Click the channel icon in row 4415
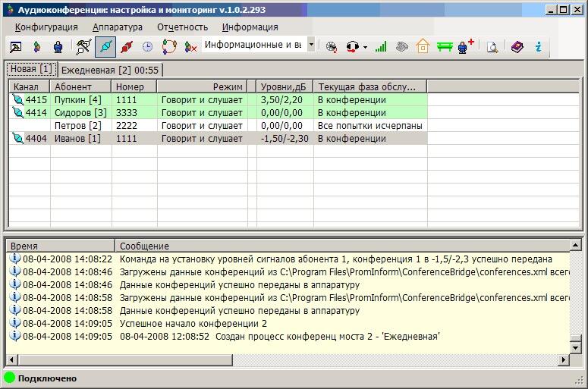The height and width of the screenshot is (389, 588). tap(17, 99)
